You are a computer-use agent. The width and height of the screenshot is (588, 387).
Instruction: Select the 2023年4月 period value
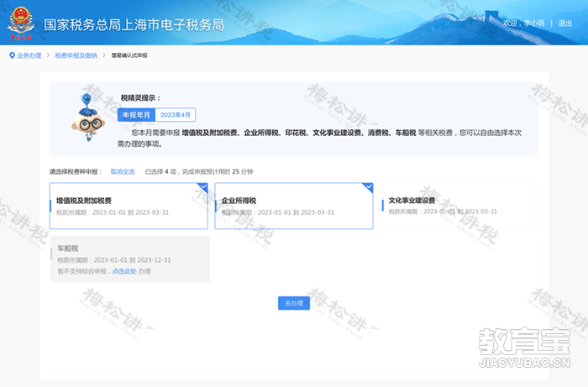[x=176, y=115]
